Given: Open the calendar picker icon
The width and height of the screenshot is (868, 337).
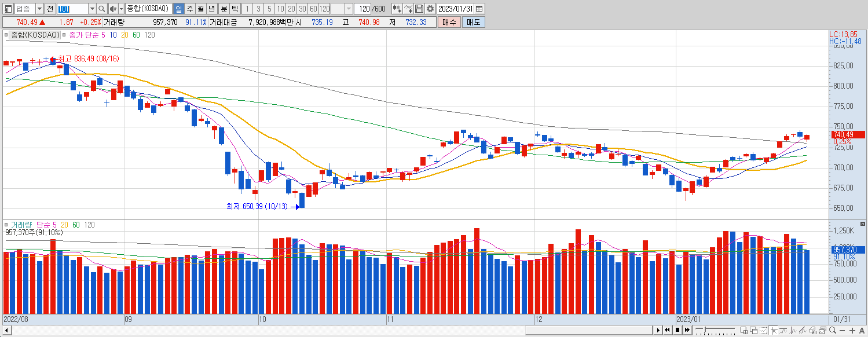Looking at the screenshot, I should [479, 9].
